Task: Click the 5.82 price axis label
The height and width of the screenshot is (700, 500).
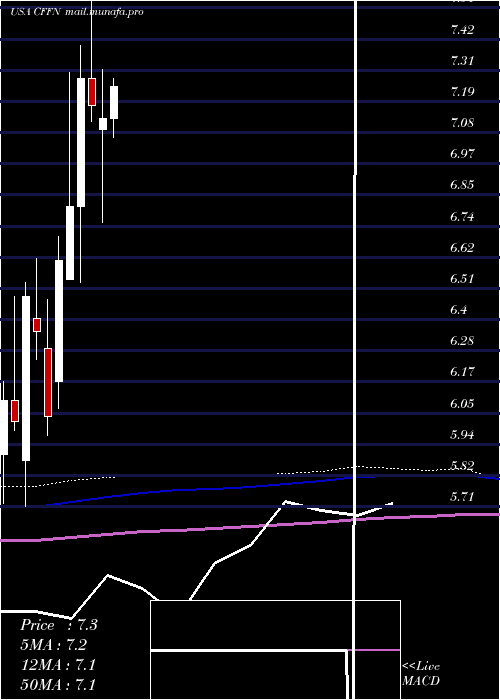Action: click(462, 466)
